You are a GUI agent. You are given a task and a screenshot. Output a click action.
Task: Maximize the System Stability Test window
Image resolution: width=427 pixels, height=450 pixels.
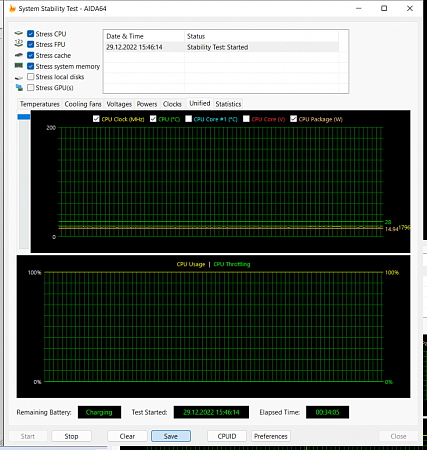(x=384, y=8)
